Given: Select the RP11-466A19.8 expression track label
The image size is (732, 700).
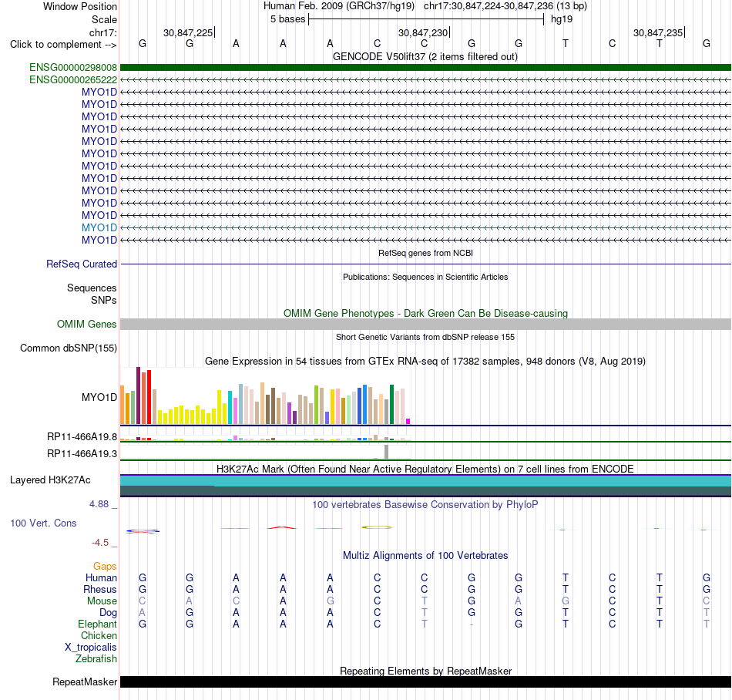Looking at the screenshot, I should tap(82, 436).
